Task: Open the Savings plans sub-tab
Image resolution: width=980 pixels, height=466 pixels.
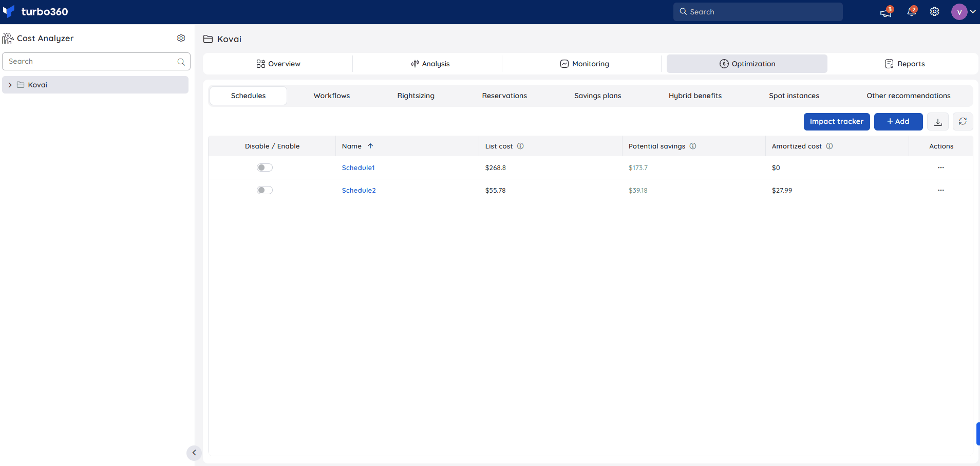Action: coord(597,96)
